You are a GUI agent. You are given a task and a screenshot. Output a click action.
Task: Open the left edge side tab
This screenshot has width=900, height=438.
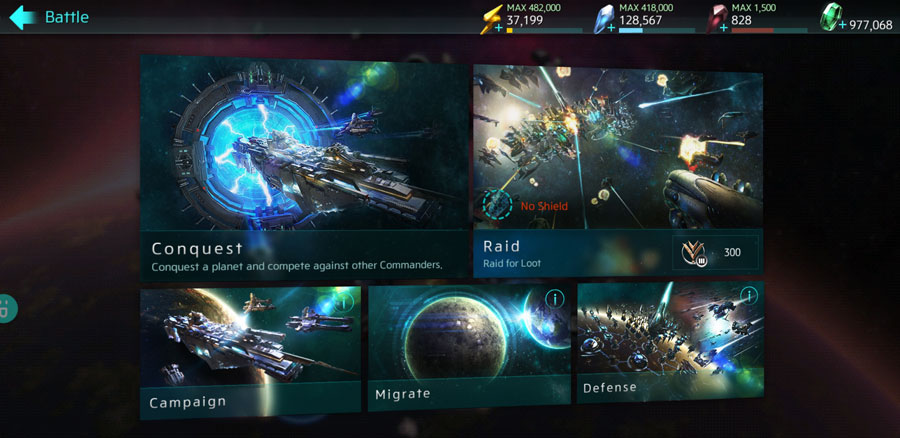(8, 308)
